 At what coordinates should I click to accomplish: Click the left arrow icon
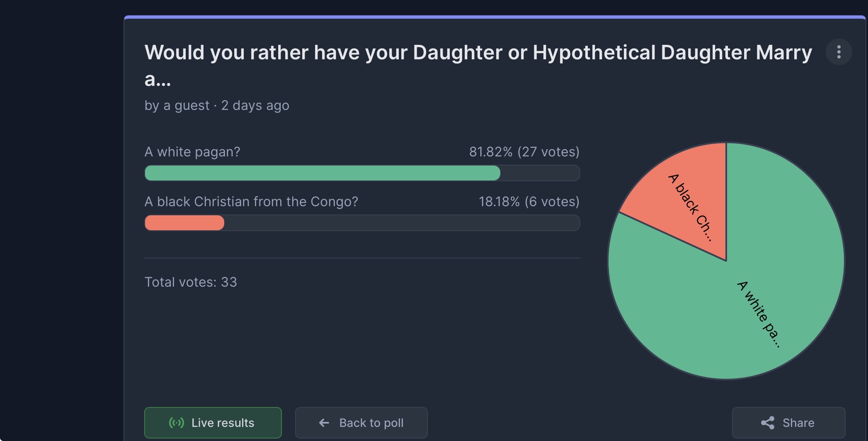coord(324,423)
